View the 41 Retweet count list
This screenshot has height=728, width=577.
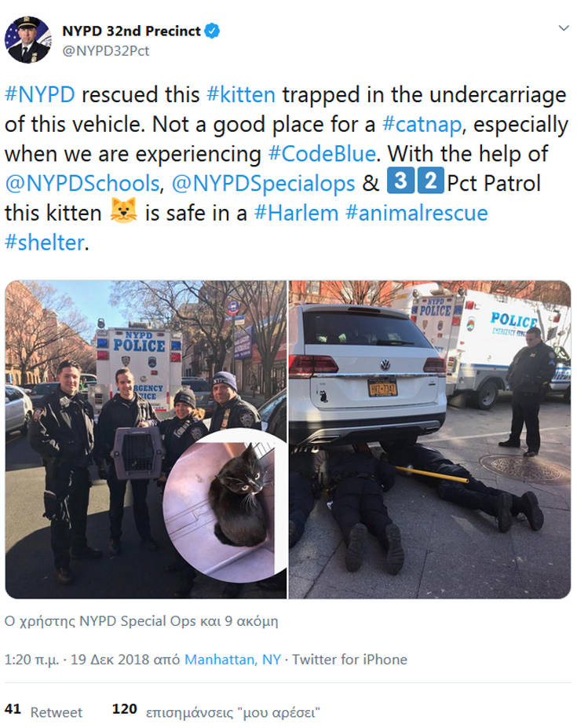(43, 711)
